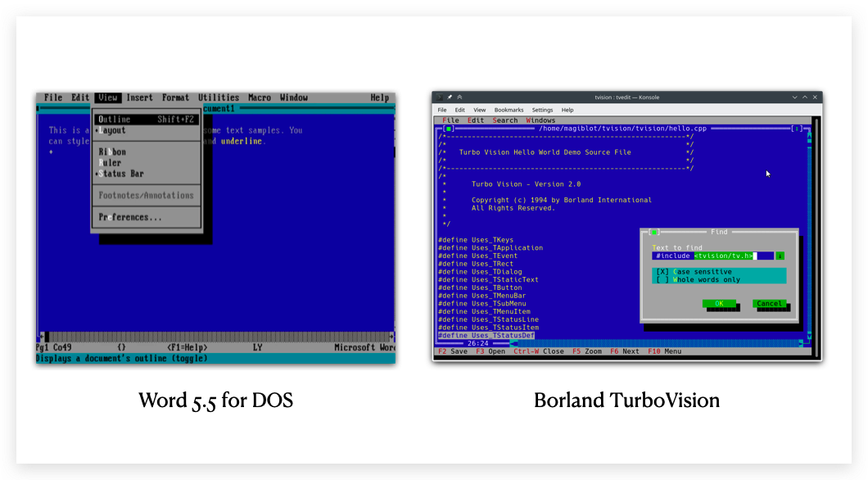
Task: Click the green close box of Find dialog
Action: click(x=653, y=232)
